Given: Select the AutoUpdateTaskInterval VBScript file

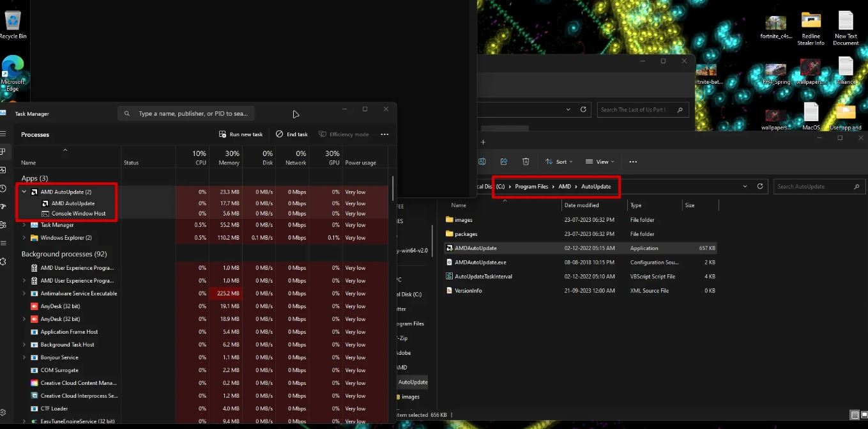Looking at the screenshot, I should (483, 277).
